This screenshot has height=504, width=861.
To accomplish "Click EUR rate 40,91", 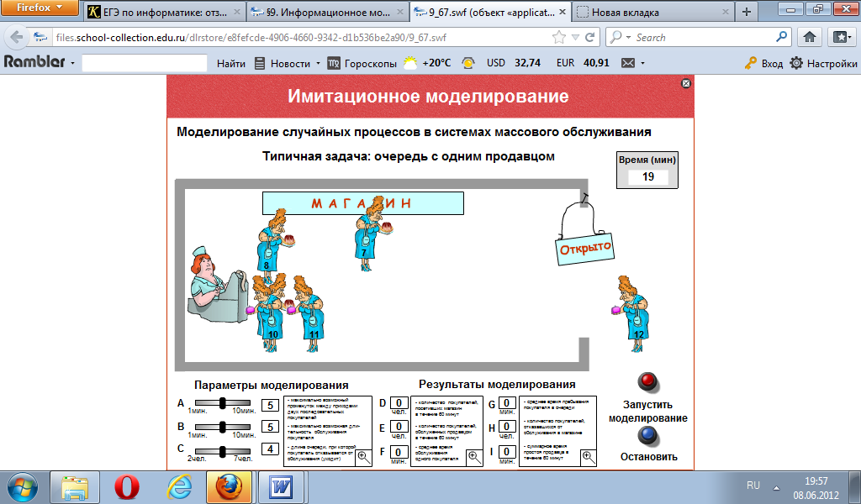I will click(x=596, y=63).
